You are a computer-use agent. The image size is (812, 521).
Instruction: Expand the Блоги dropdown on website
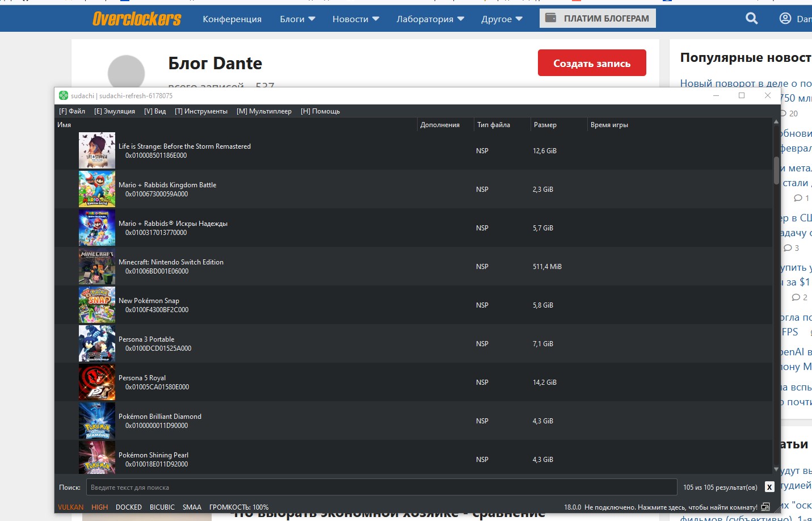point(297,19)
